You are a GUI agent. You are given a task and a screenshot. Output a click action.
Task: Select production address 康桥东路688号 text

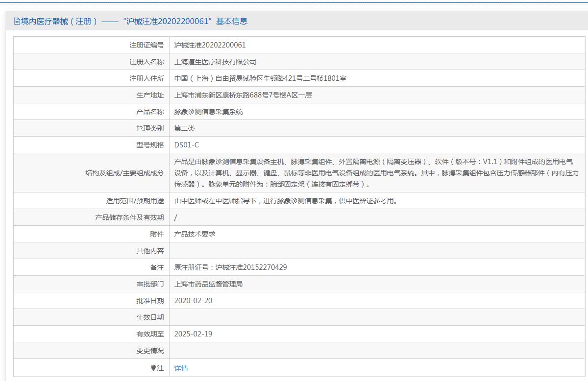(242, 95)
